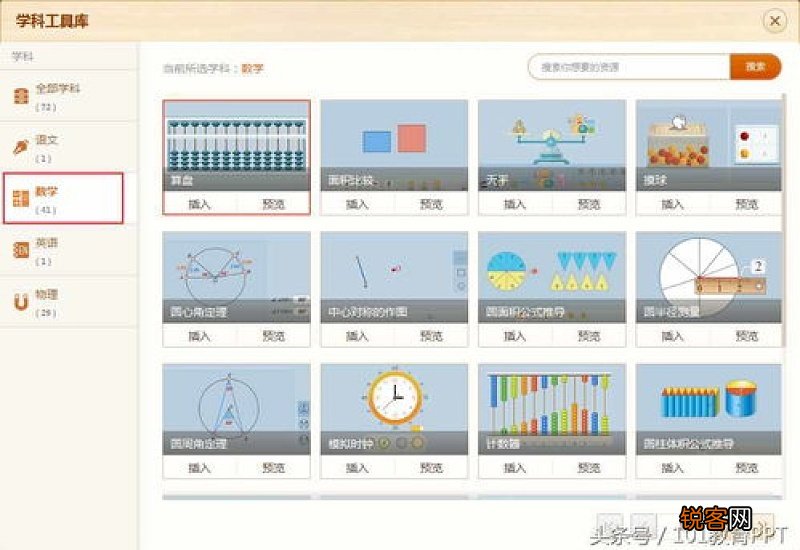Image resolution: width=800 pixels, height=550 pixels.
Task: Open the 中心对称的作图 tool thumbnail
Action: coord(394,277)
